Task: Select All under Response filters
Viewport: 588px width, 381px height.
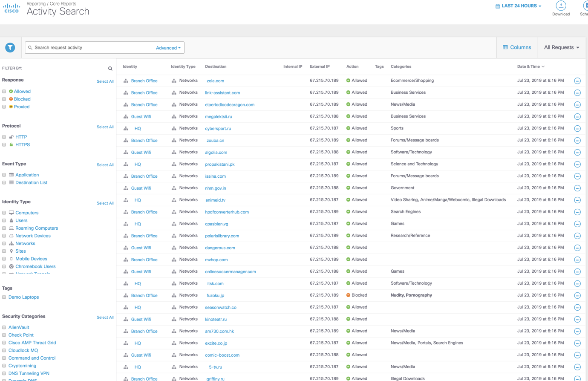Action: click(x=105, y=81)
